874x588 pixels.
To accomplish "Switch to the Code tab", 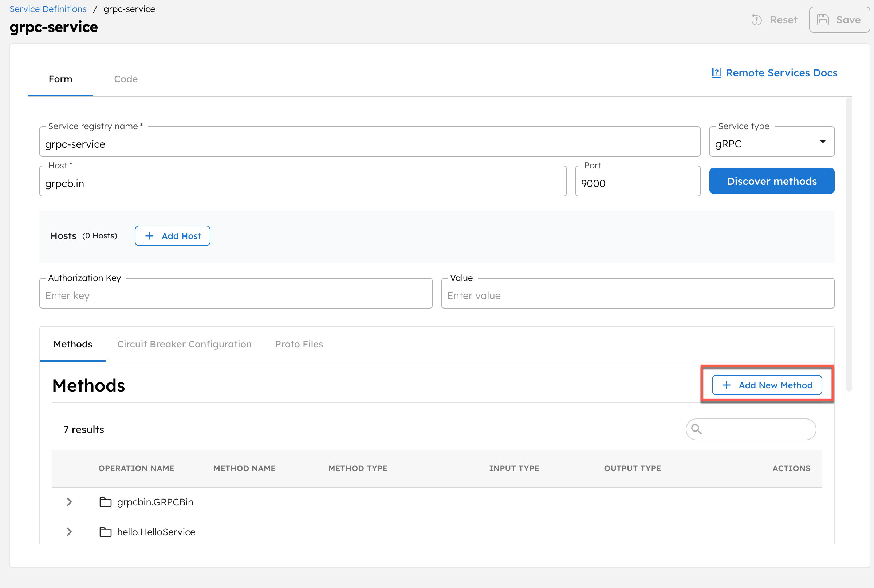I will 126,79.
